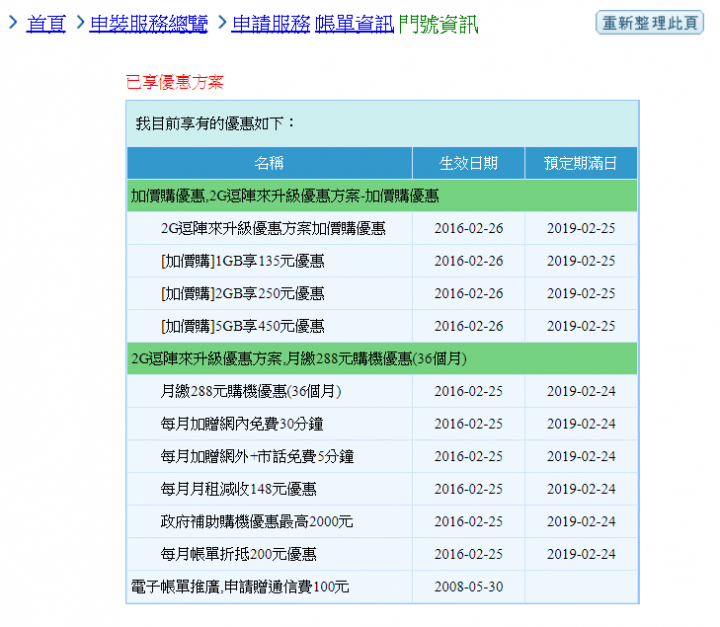Select [加價購]2GB享250元優惠 row name
720x627 pixels.
[242, 294]
